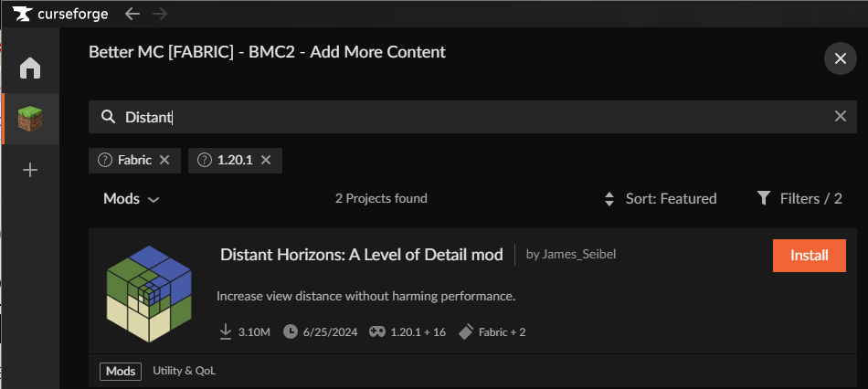Open the 1.20.1 filter help icon

[x=205, y=160]
